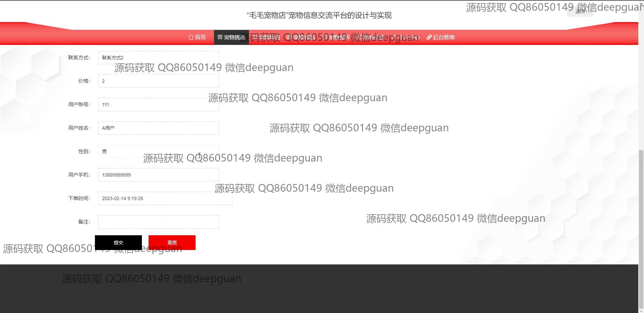Image resolution: width=644 pixels, height=313 pixels.
Task: Click the page title about 毛毛宠物店
Action: click(x=319, y=15)
